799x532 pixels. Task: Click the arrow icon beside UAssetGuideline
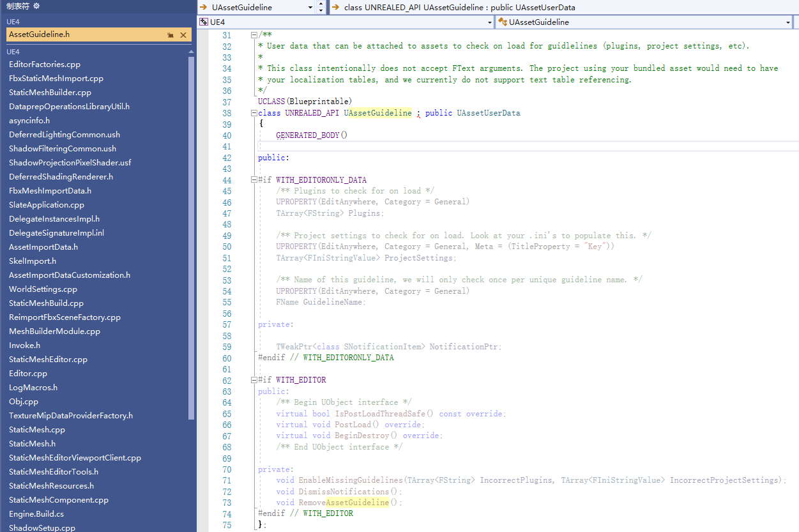[x=204, y=8]
